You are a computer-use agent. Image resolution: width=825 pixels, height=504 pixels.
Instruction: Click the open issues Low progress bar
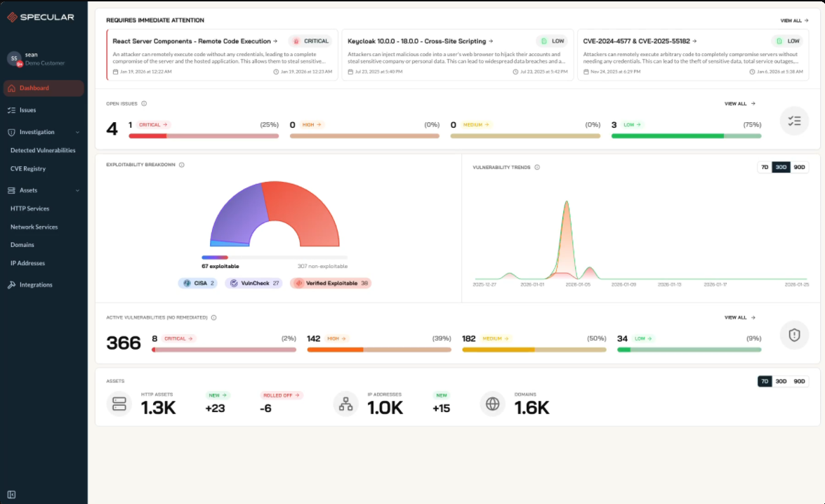686,135
